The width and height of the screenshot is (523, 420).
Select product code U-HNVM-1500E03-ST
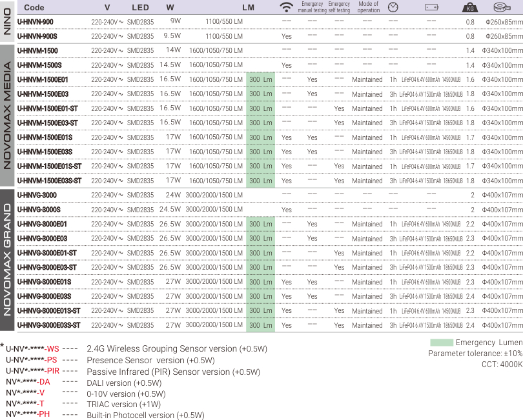pyautogui.click(x=47, y=123)
